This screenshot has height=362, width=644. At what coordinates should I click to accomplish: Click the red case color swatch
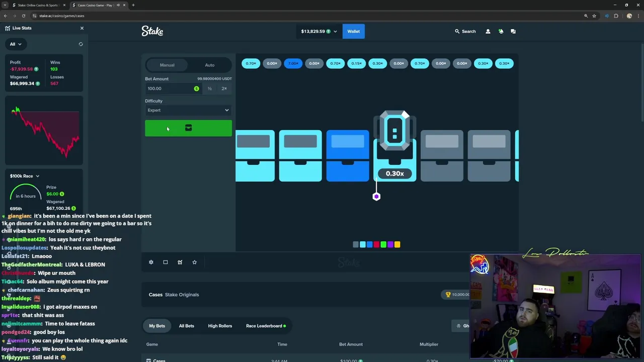(376, 244)
